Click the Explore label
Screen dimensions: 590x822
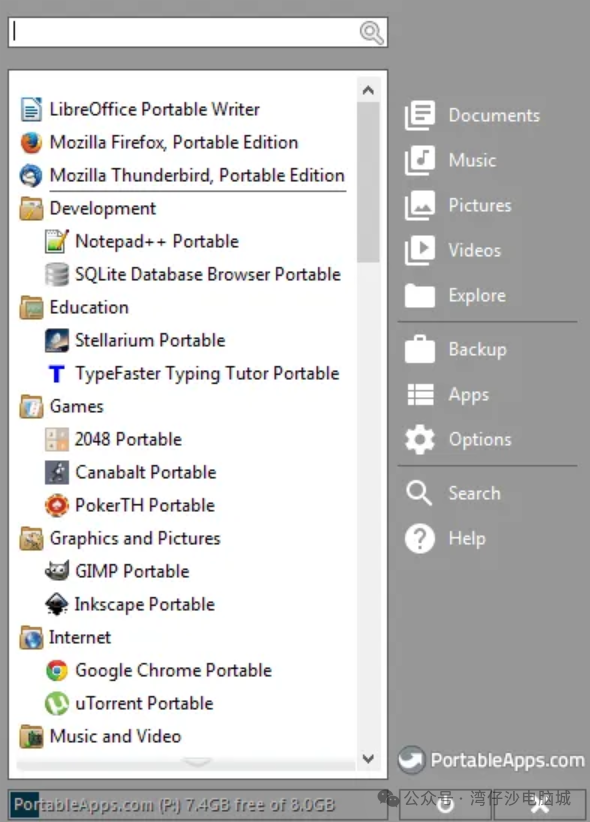(477, 296)
